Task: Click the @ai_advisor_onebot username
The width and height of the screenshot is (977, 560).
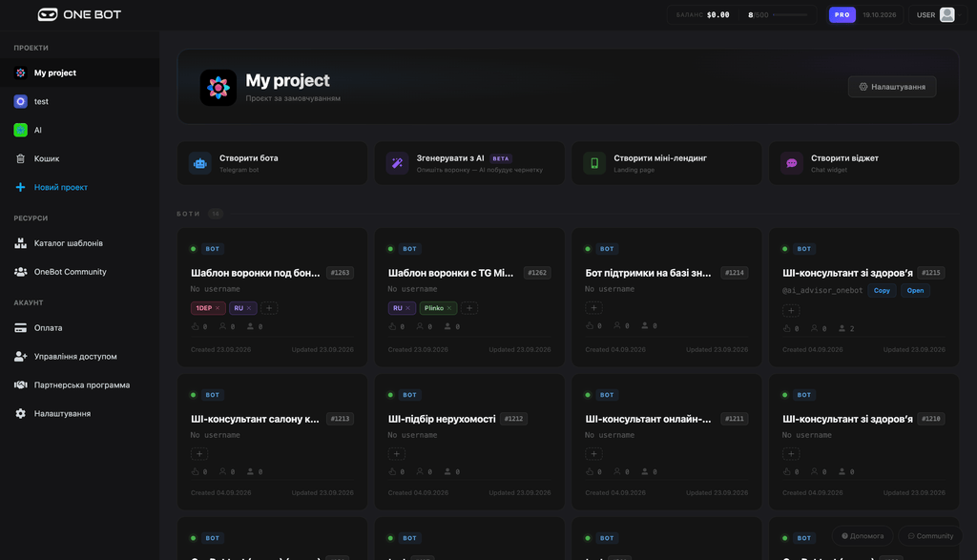Action: point(822,291)
